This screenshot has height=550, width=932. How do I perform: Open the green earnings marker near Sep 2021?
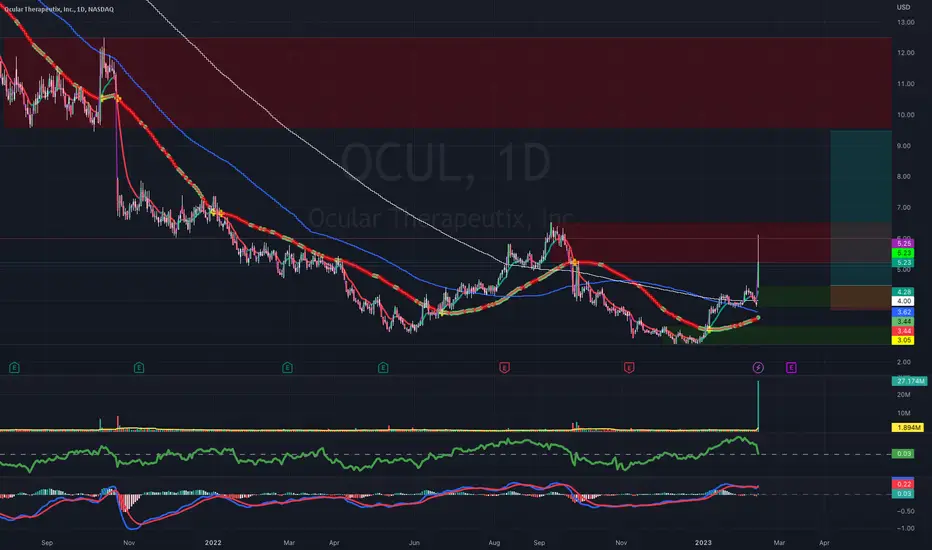tap(14, 367)
